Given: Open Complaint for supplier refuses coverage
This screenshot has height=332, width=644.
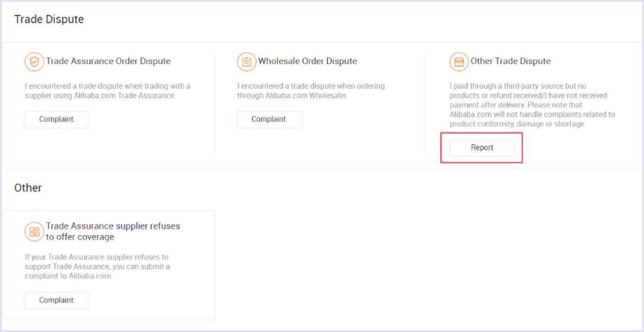Looking at the screenshot, I should (x=57, y=300).
